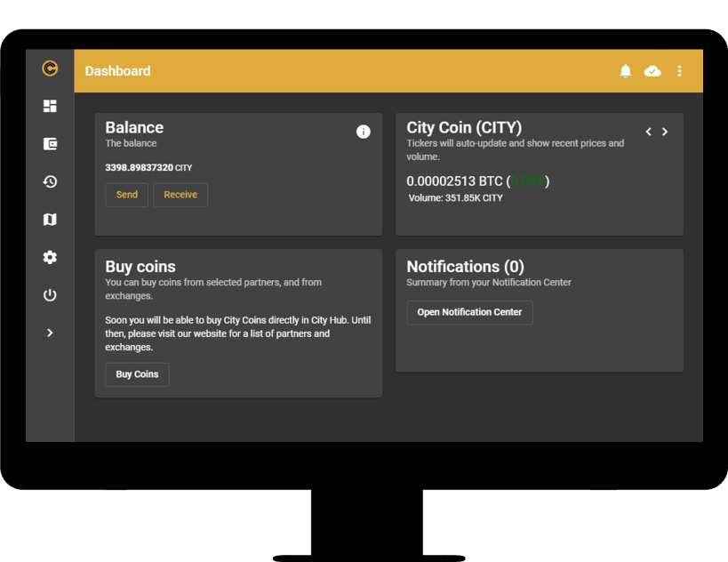This screenshot has height=562, width=728.
Task: Open the notifications bell icon
Action: tap(626, 70)
